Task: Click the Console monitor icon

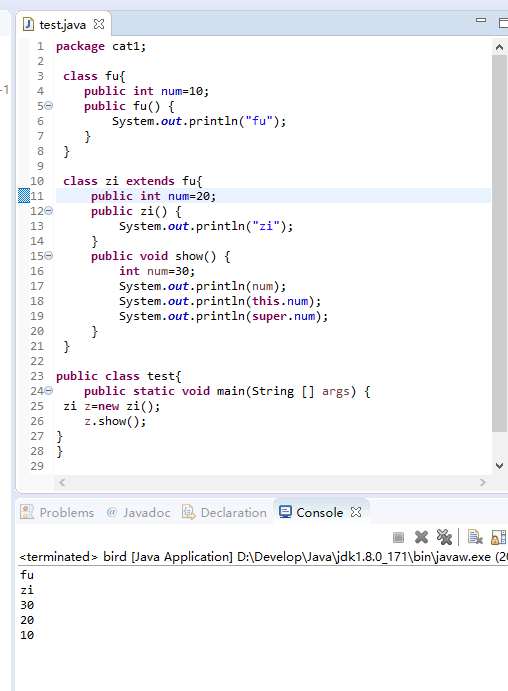Action: point(286,512)
